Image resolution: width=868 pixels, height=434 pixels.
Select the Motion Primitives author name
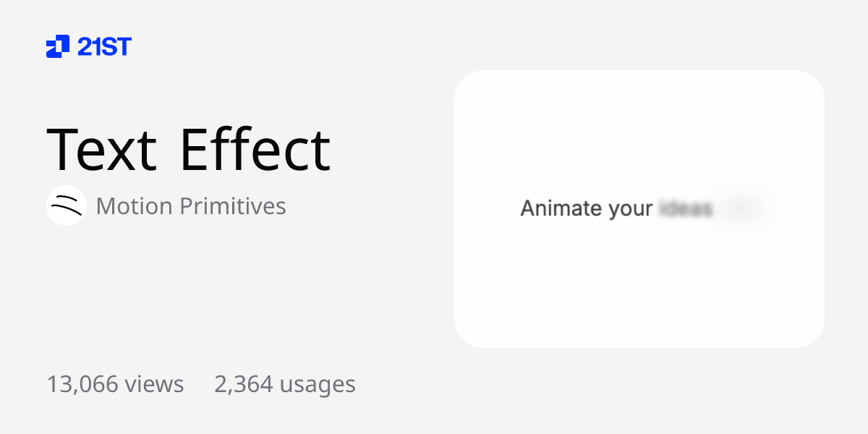(191, 206)
